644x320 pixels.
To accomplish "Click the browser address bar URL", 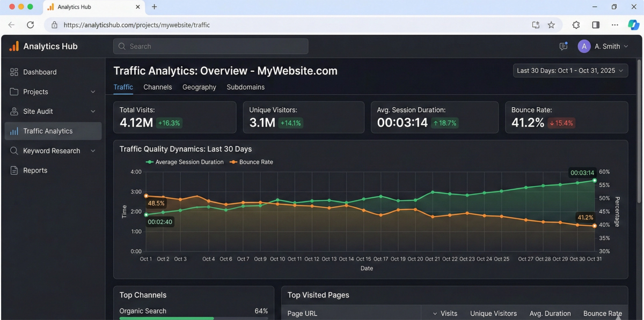I will pos(137,25).
